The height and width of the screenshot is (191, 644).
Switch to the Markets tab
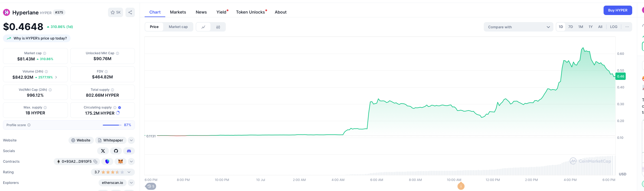(x=178, y=12)
